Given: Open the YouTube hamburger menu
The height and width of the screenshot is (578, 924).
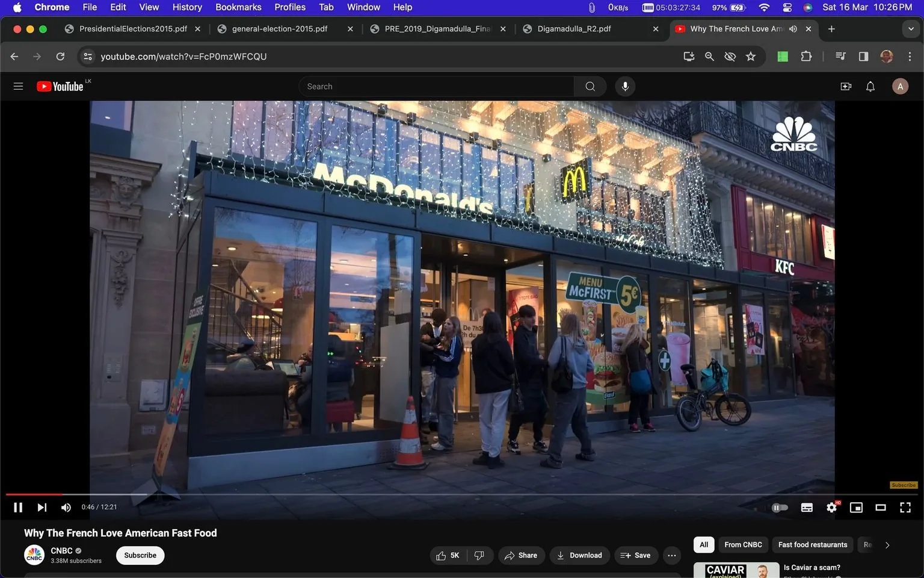Looking at the screenshot, I should (x=18, y=86).
